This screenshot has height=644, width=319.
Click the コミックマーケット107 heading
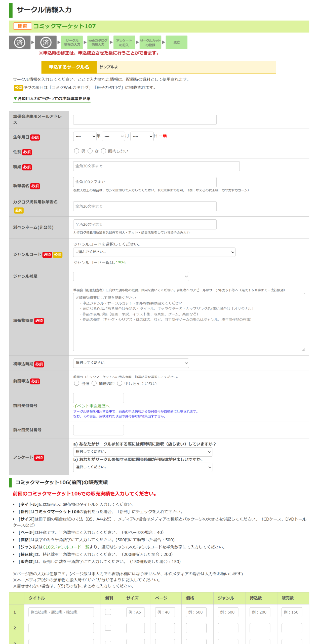click(x=64, y=26)
